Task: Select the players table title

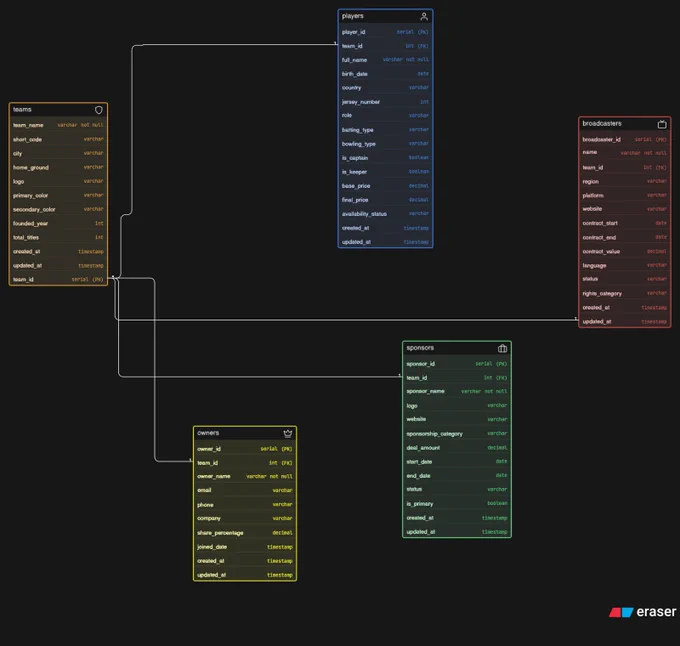Action: pos(353,16)
